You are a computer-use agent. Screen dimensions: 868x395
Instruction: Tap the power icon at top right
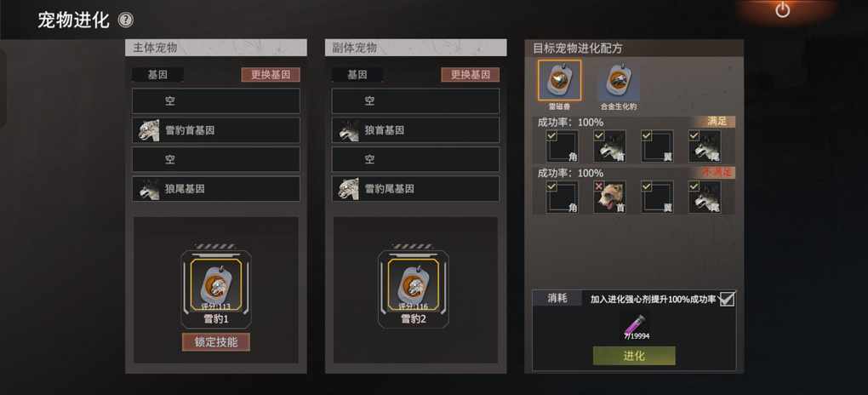[x=782, y=10]
